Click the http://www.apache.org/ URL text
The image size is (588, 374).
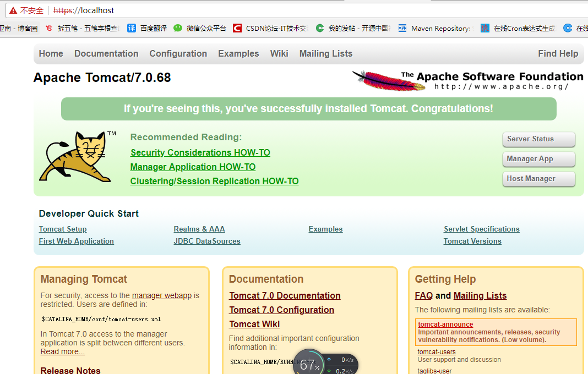pyautogui.click(x=501, y=86)
